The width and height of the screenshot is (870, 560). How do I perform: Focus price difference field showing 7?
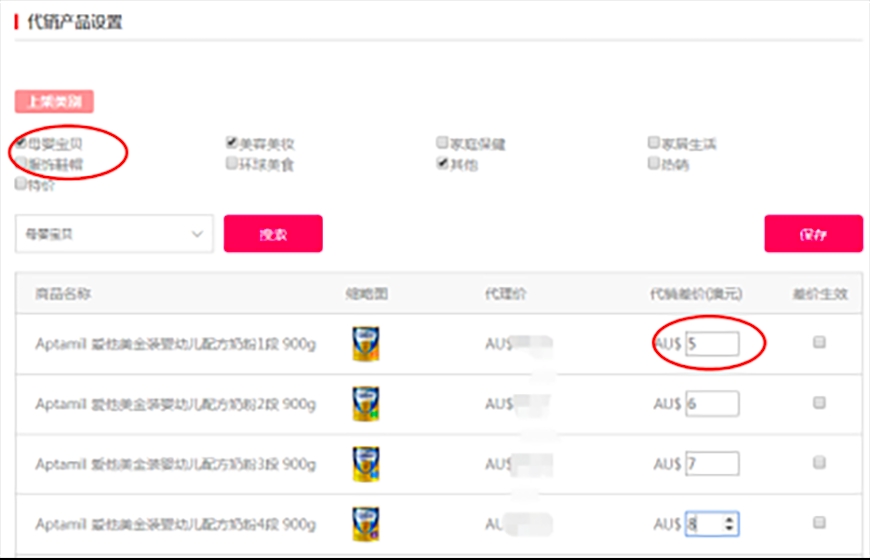(712, 463)
